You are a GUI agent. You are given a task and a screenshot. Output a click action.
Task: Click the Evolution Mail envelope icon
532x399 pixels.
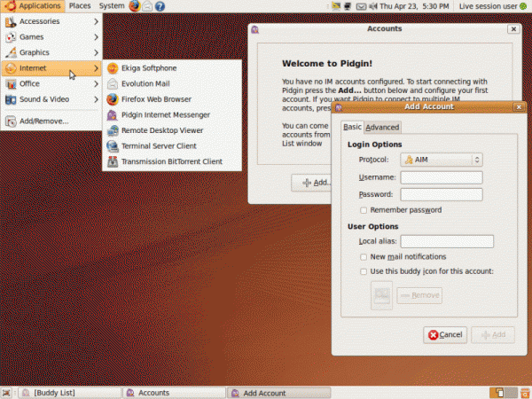pyautogui.click(x=113, y=84)
